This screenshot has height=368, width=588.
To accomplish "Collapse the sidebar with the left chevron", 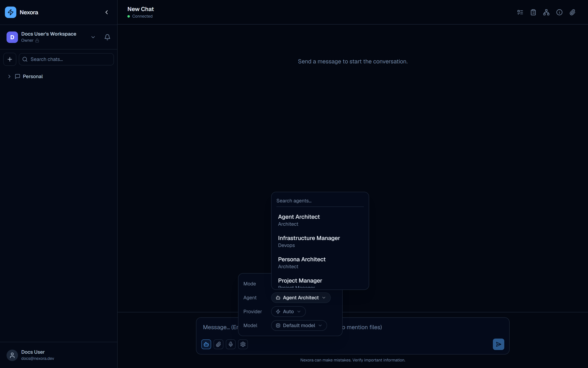I will pyautogui.click(x=107, y=12).
